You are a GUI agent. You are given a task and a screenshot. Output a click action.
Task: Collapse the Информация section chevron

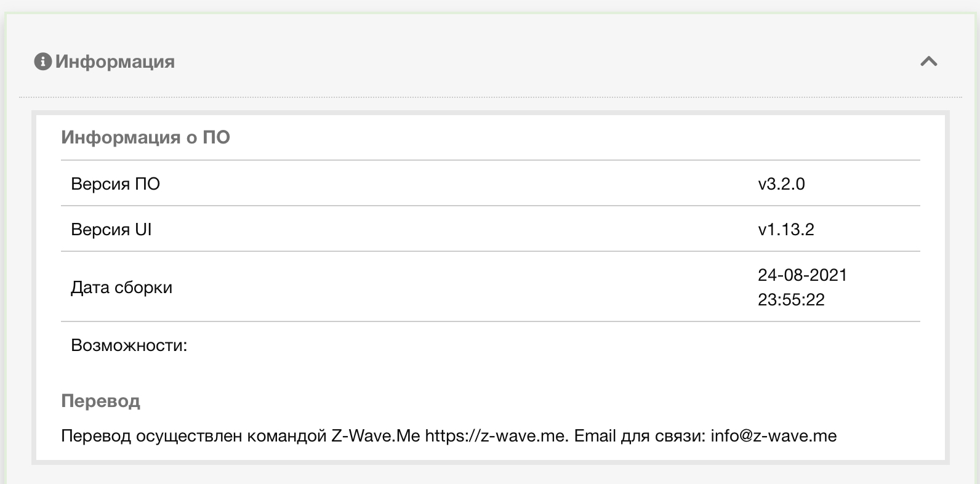click(x=928, y=62)
